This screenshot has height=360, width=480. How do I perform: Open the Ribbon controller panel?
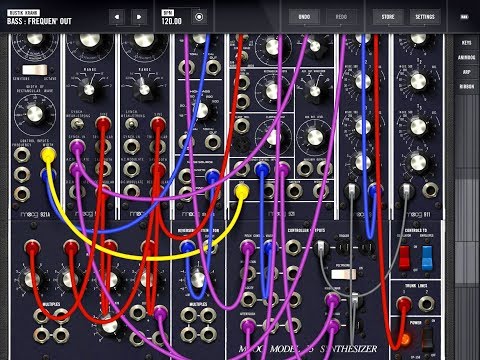[466, 87]
